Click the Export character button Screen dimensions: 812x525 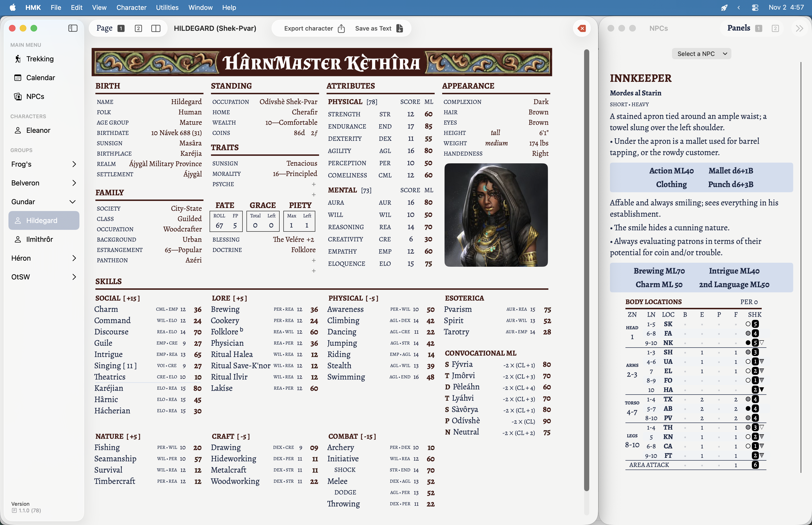click(309, 28)
